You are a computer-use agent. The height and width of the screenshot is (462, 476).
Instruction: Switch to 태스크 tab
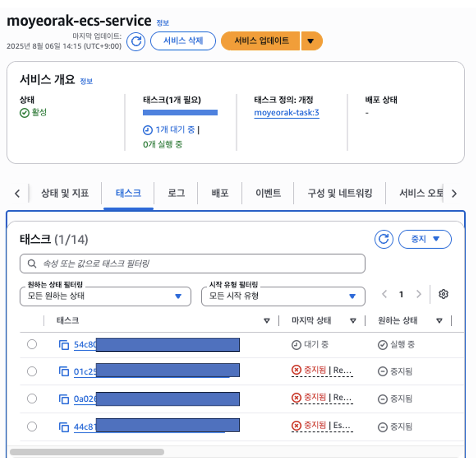point(128,193)
